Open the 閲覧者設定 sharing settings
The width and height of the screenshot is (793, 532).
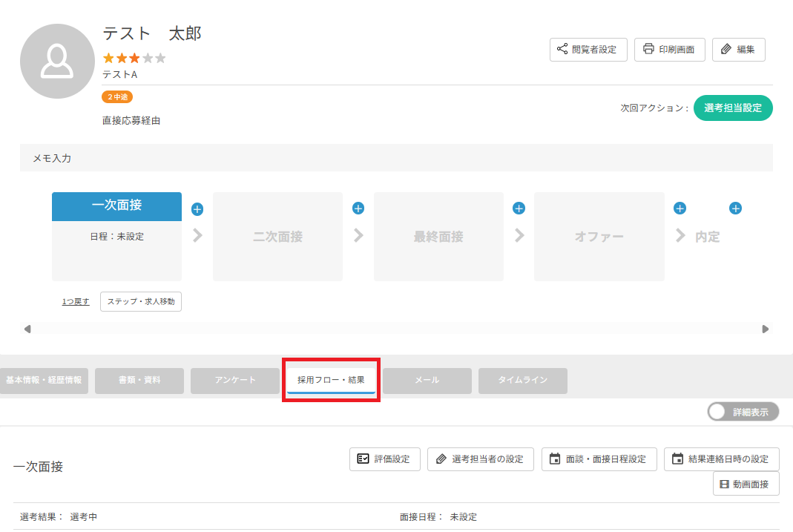coord(588,50)
